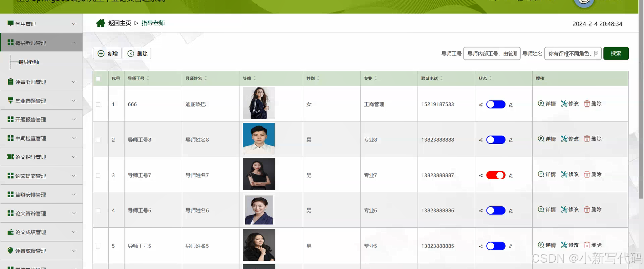Click the 评审老师管理 clipboard icon
644x269 pixels.
[10, 82]
